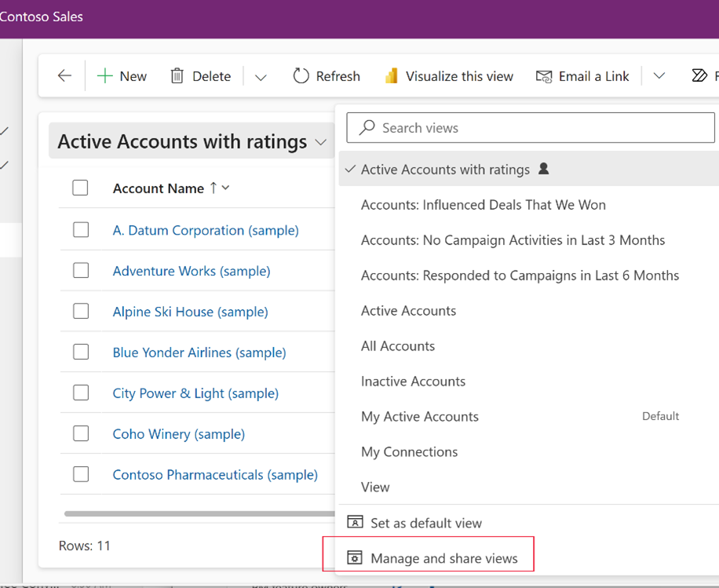Click the New record icon
The height and width of the screenshot is (588, 719).
tap(104, 75)
